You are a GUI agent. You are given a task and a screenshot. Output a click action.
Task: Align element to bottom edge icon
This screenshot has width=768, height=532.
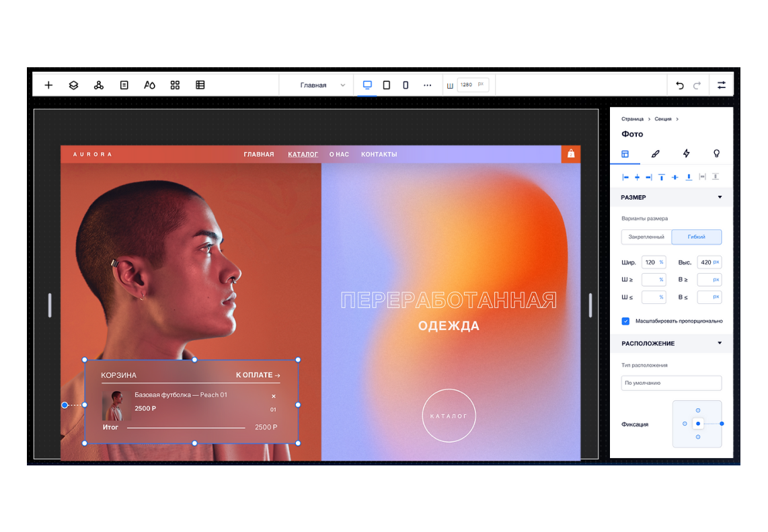[689, 178]
